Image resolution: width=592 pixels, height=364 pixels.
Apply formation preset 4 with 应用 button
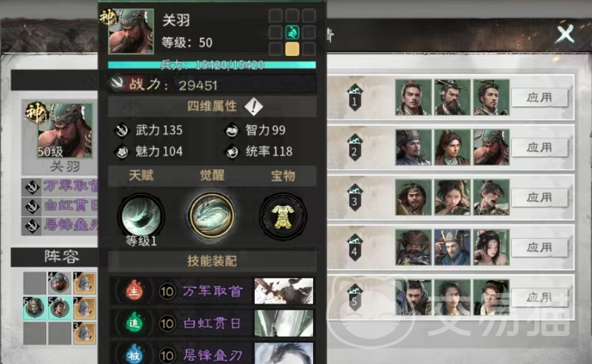coord(540,248)
